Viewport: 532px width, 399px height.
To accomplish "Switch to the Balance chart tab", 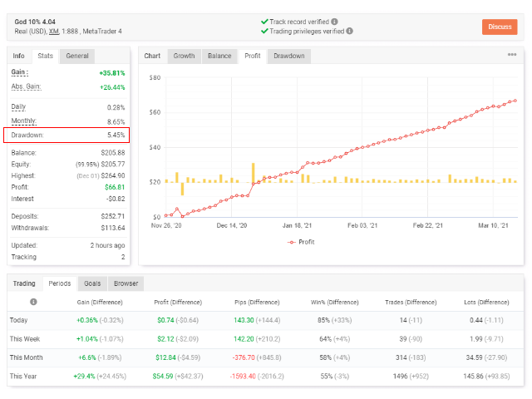I will pyautogui.click(x=219, y=57).
